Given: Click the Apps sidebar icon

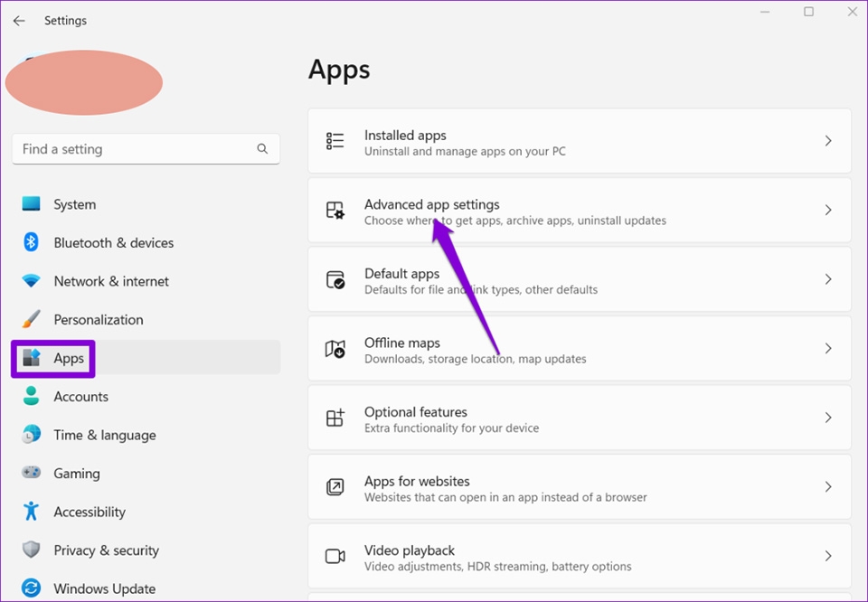Looking at the screenshot, I should 31,358.
